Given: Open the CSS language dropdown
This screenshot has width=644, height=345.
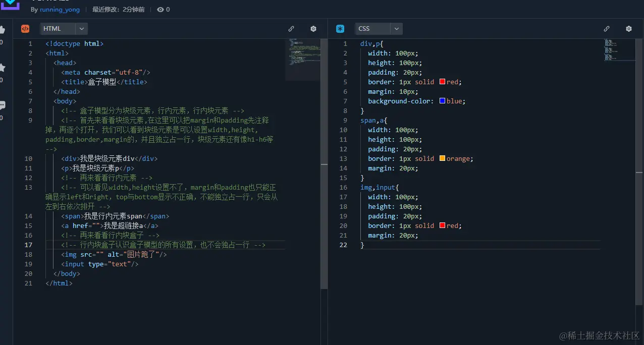Looking at the screenshot, I should [x=379, y=29].
